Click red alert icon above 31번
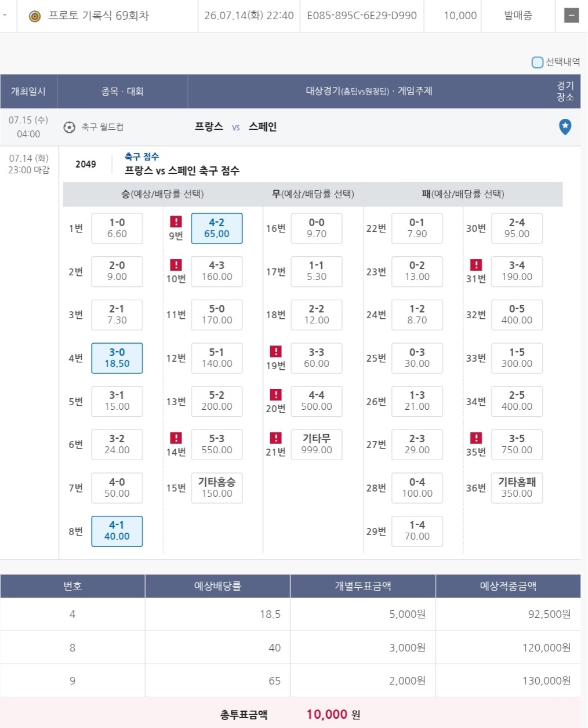 (476, 265)
